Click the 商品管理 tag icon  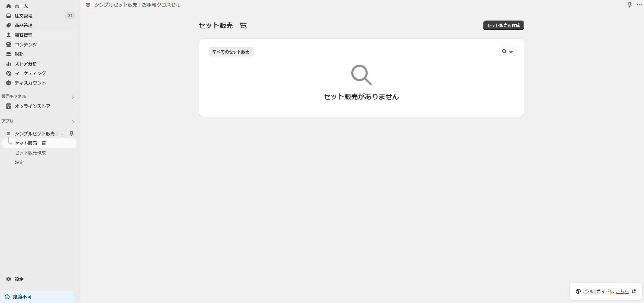(9, 25)
